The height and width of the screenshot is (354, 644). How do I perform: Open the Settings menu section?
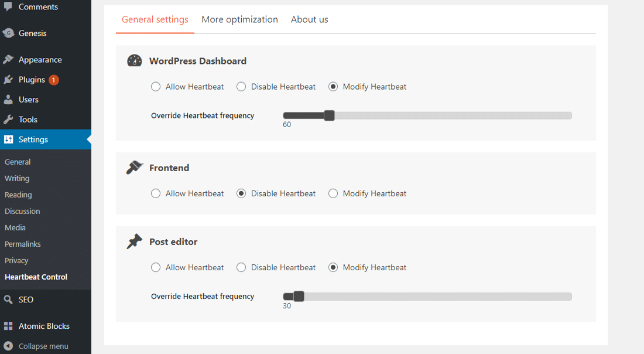tap(33, 139)
